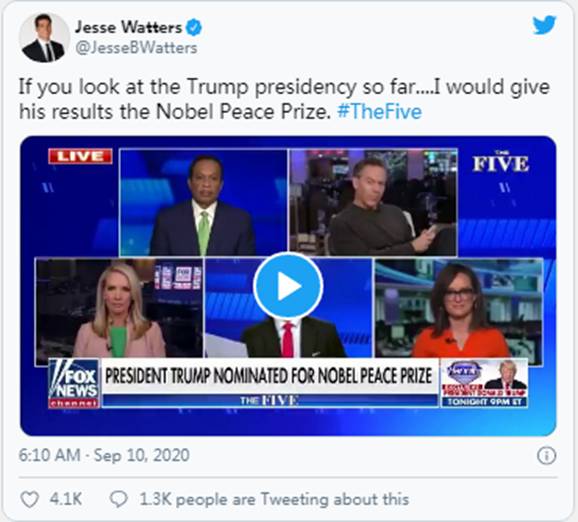Open Jesse Watters' profile picture
Viewport: 578px width, 522px height.
pyautogui.click(x=44, y=38)
